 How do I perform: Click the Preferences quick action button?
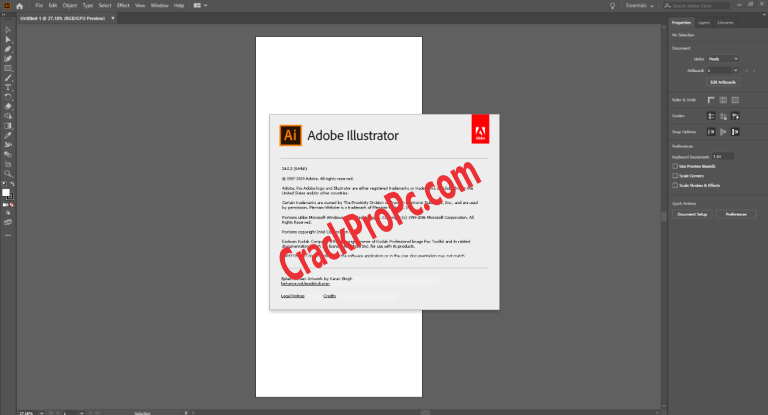pos(736,214)
